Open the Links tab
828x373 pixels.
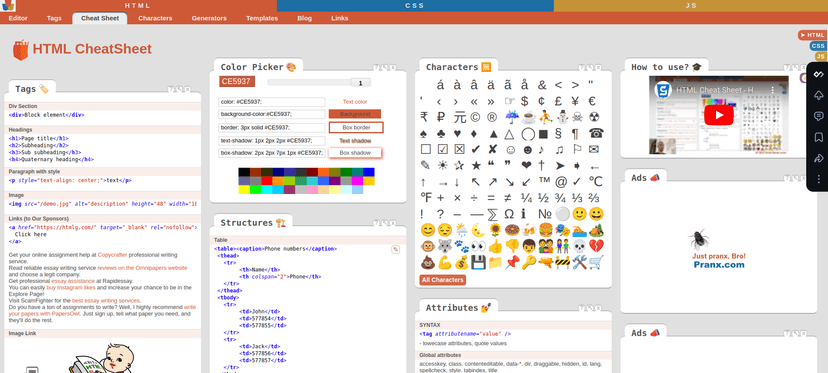coord(340,18)
